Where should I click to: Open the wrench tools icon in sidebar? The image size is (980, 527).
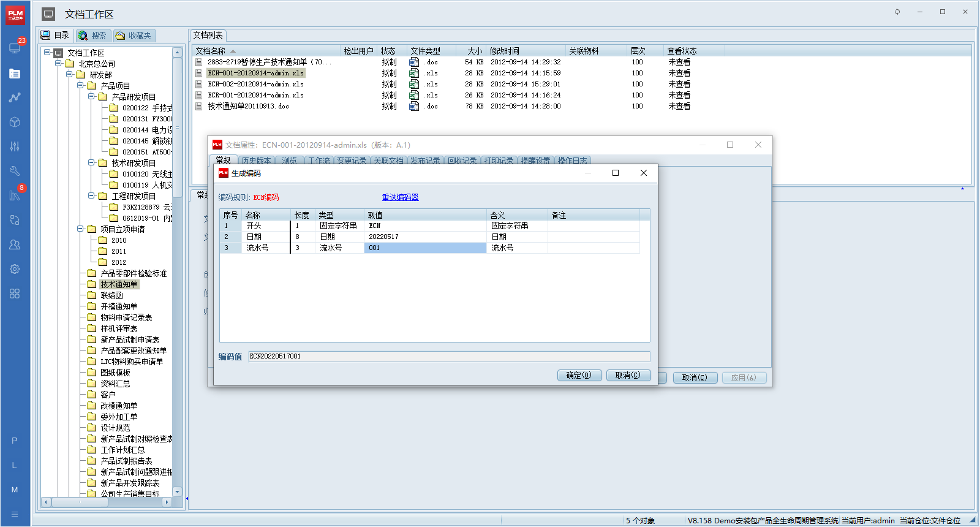15,171
